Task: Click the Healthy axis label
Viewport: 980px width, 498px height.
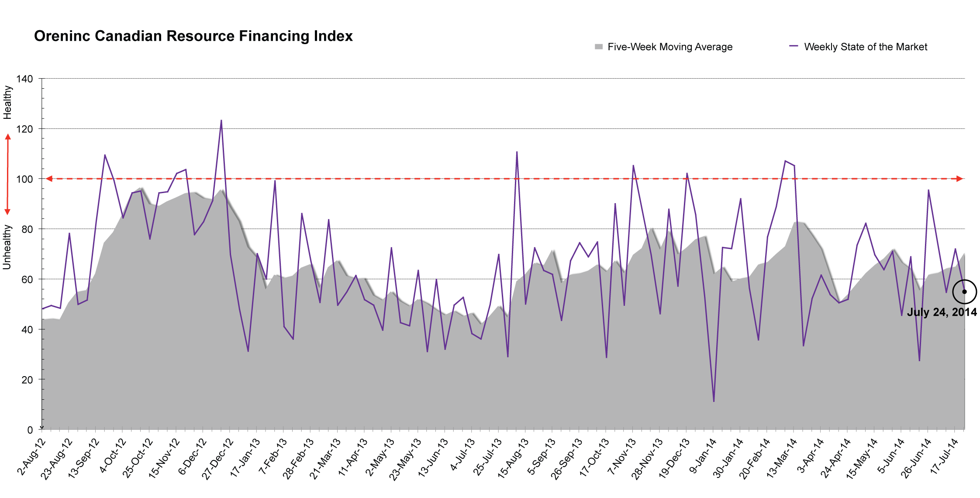Action: (x=7, y=102)
